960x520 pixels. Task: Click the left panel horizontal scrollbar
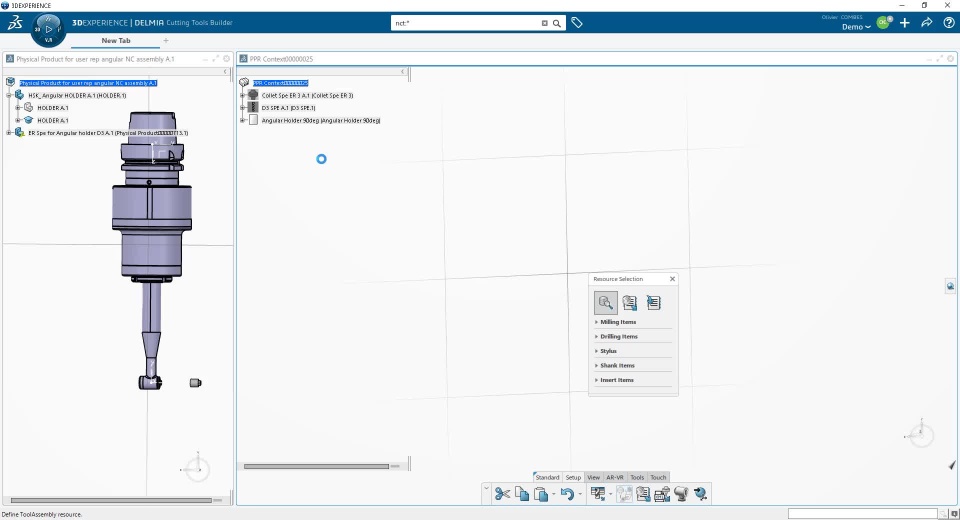111,500
